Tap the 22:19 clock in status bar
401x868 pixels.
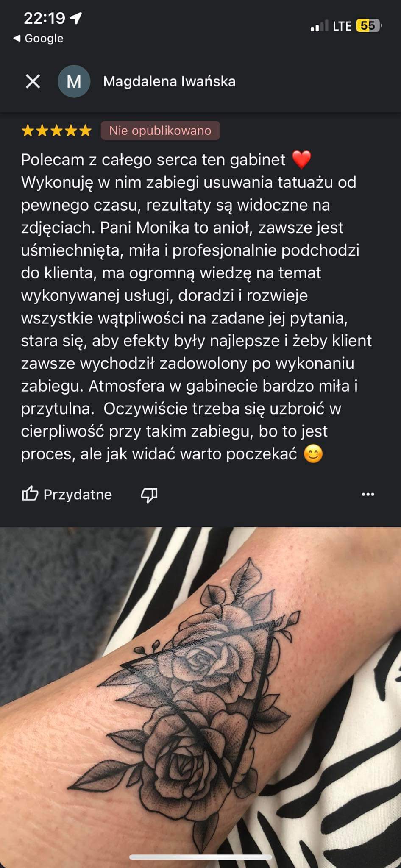pos(45,18)
